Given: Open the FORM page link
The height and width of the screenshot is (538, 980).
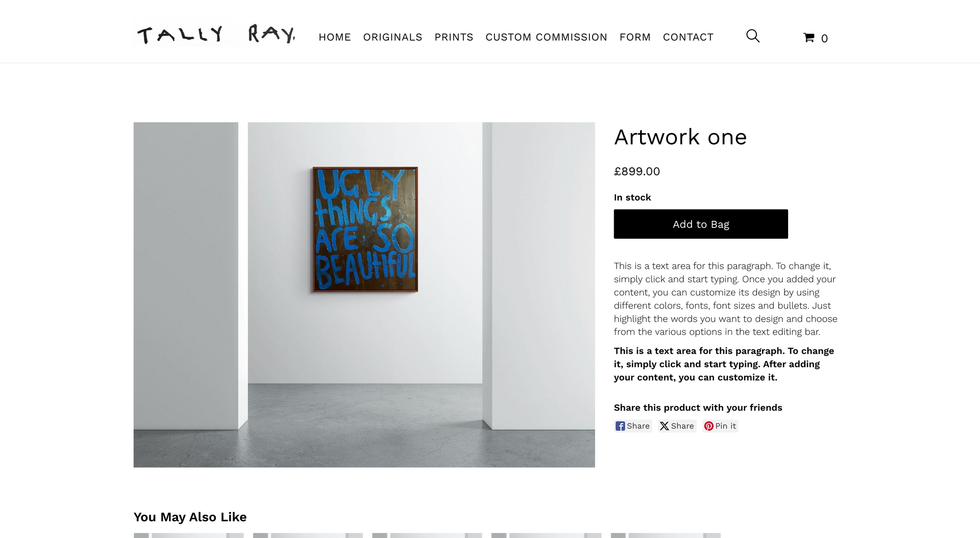Looking at the screenshot, I should pyautogui.click(x=635, y=37).
